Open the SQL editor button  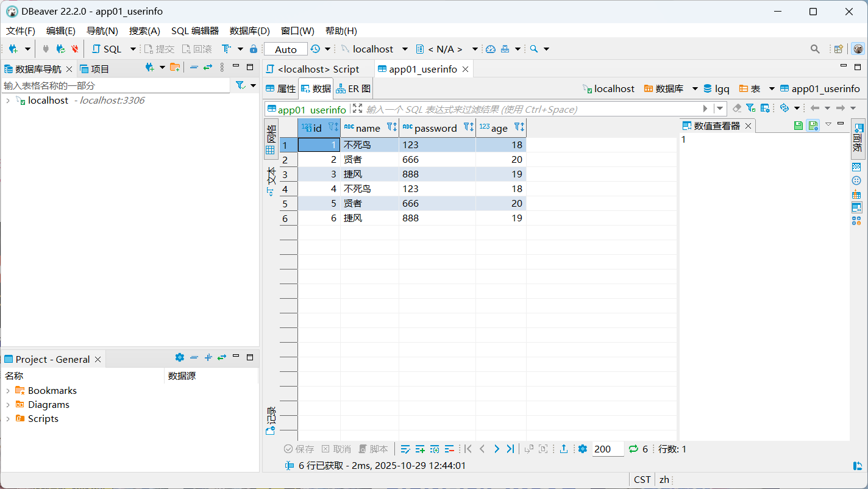107,49
